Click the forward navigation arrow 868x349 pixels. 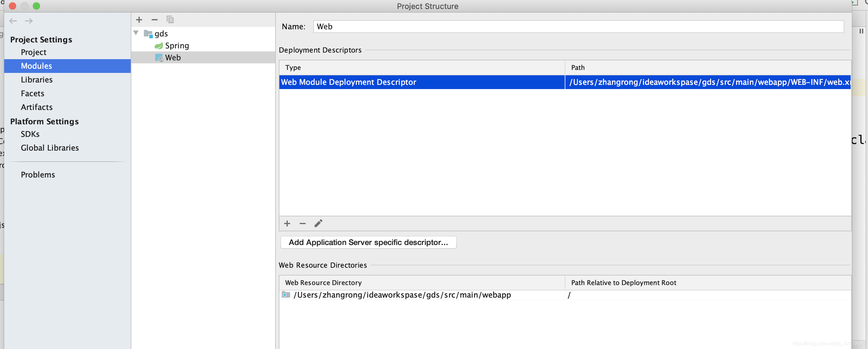coord(29,21)
